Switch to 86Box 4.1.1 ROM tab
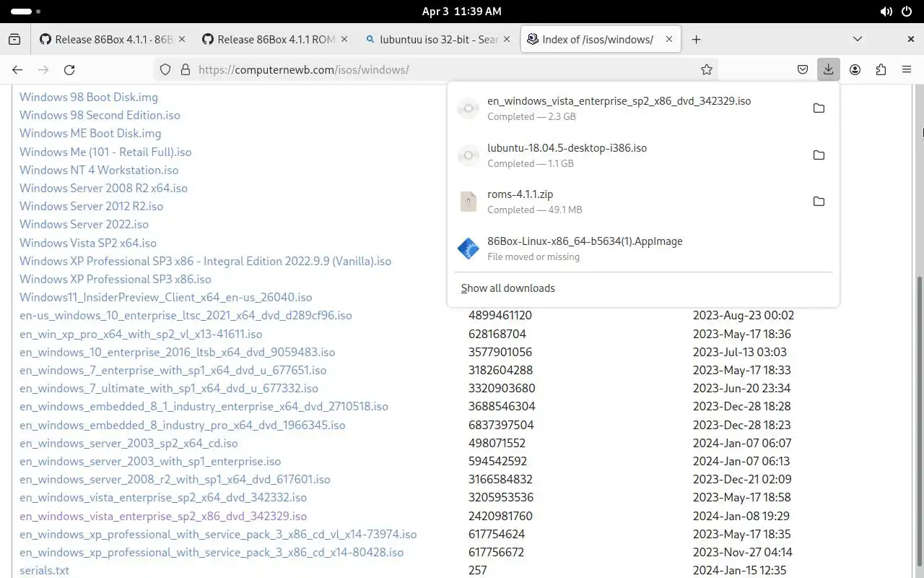Viewport: 924px width, 578px height. [x=274, y=39]
